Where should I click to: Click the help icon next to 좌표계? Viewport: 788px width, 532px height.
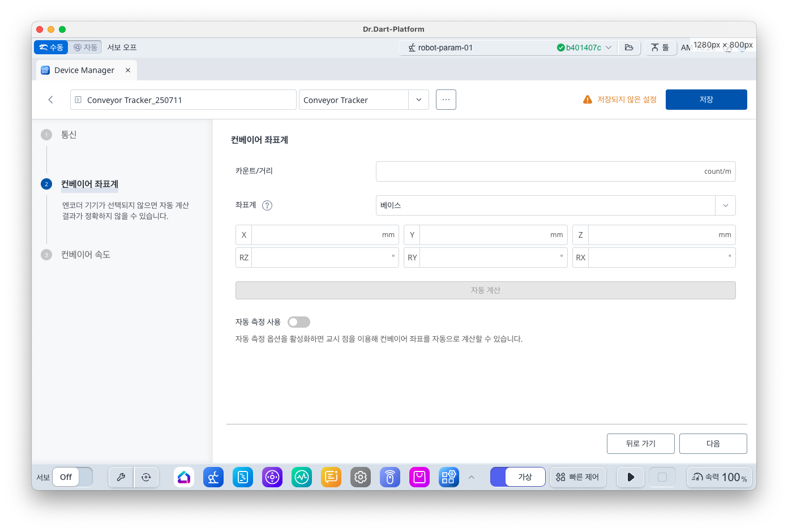pyautogui.click(x=267, y=205)
